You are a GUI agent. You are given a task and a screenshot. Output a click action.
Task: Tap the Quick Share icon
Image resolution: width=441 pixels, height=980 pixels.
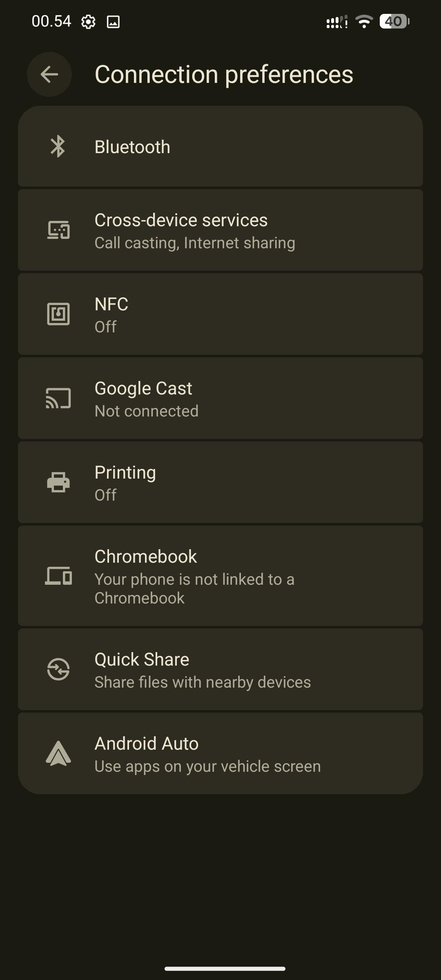coord(58,669)
